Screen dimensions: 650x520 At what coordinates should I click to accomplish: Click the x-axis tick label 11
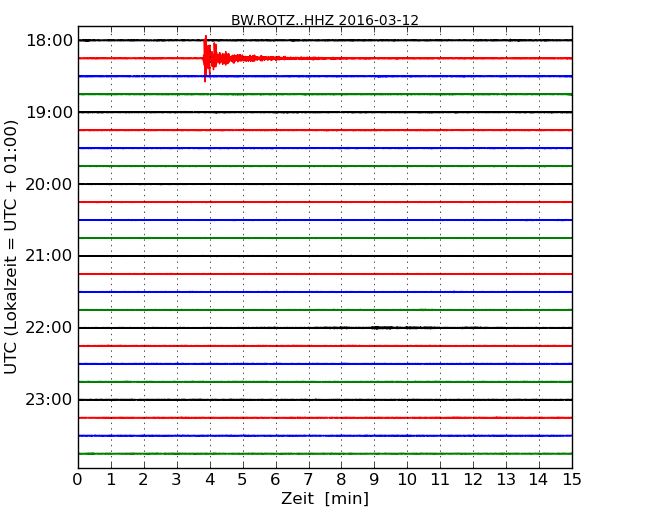[440, 479]
